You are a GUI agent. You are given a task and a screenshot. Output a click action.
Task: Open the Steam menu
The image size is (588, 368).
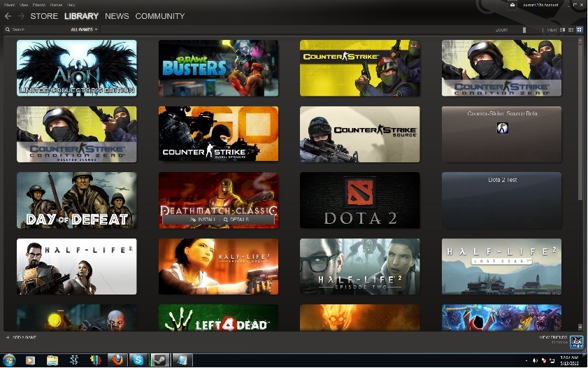coord(9,5)
